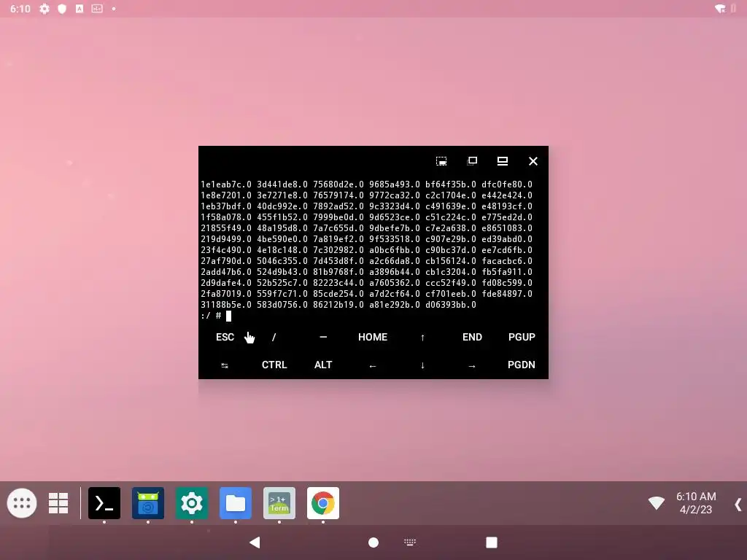Select file entry 524d9b43.0
Viewport: 747px width, 560px height.
pos(282,272)
